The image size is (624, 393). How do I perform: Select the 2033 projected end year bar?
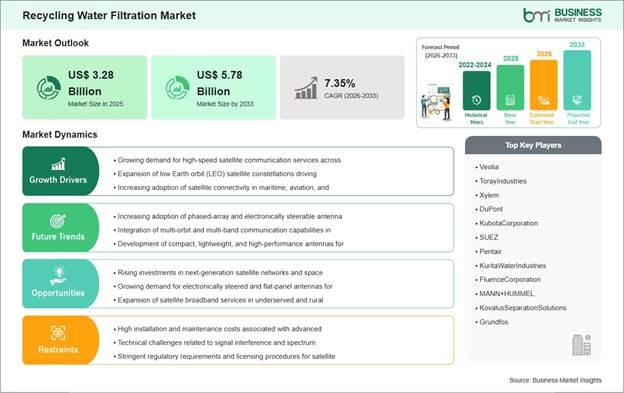click(x=577, y=80)
